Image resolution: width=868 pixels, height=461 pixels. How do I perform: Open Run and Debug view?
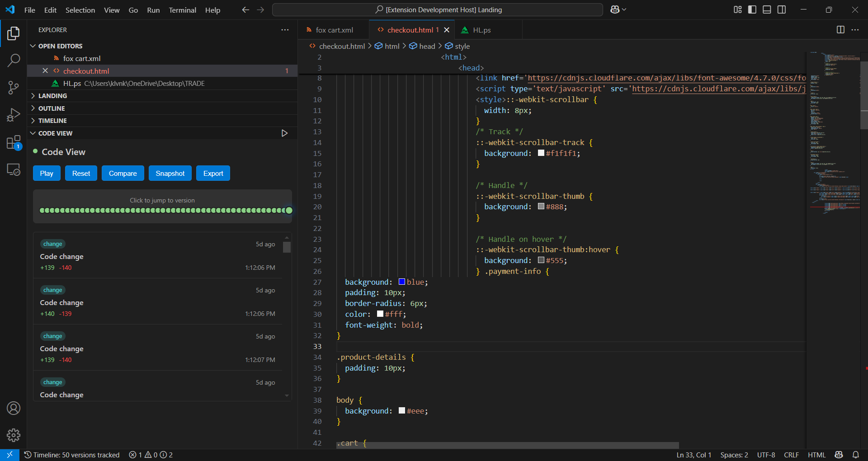pyautogui.click(x=14, y=115)
